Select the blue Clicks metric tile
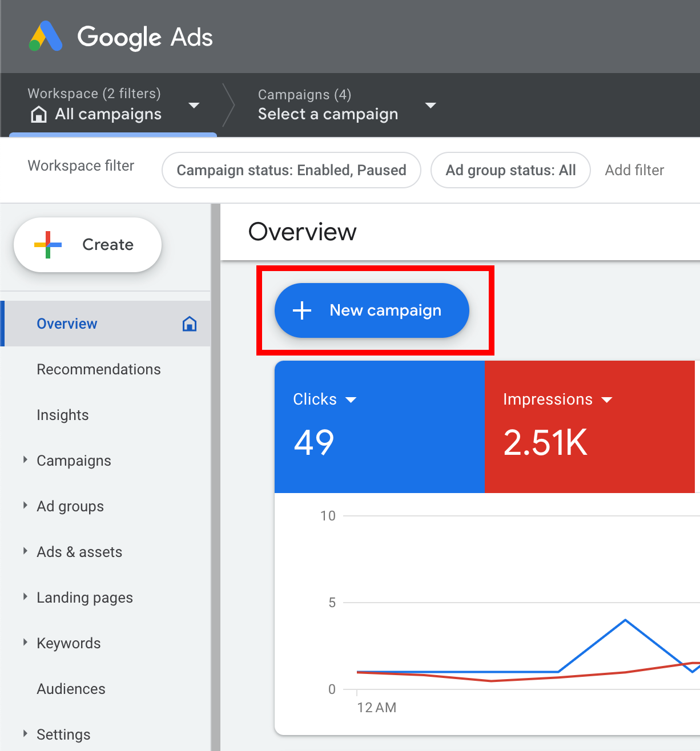Screen dimensions: 700x751 380,427
